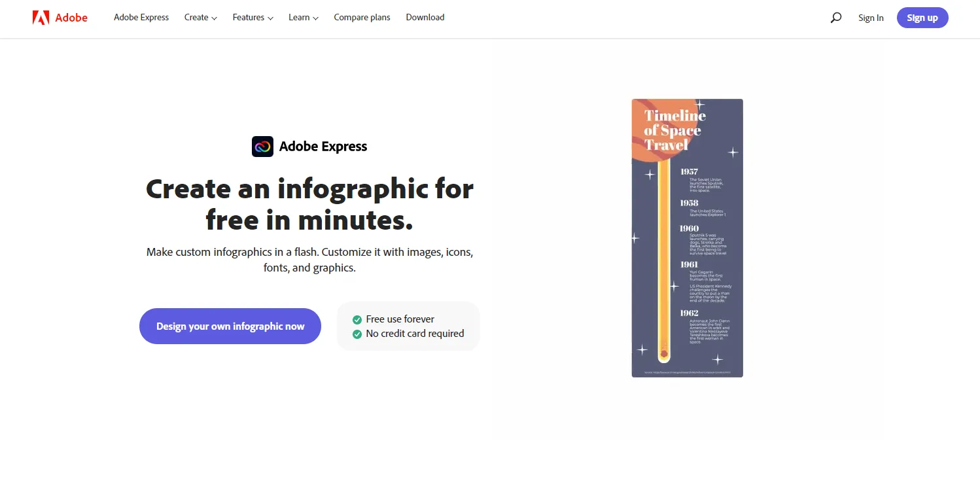Click the green checkmark beside Free use forever

(357, 320)
